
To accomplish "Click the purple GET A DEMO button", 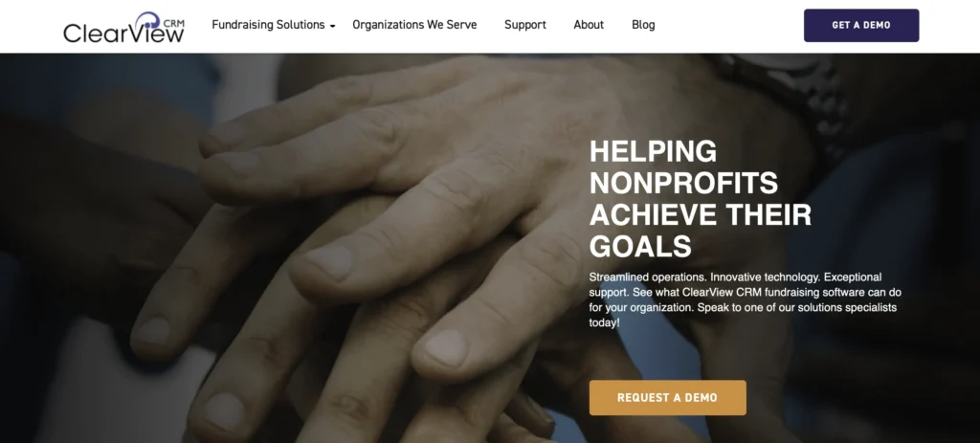I will point(861,26).
